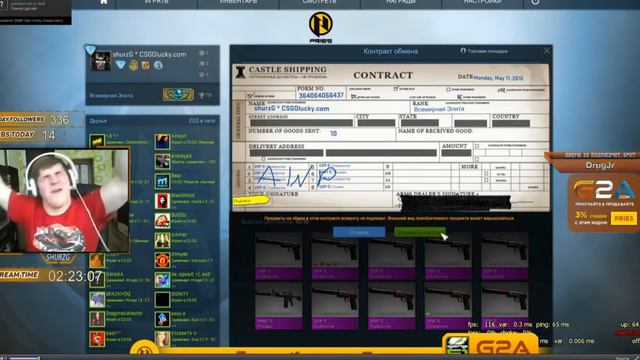This screenshot has width=640, height=360.
Task: Click the 200 в сети online count
Action: click(202, 121)
